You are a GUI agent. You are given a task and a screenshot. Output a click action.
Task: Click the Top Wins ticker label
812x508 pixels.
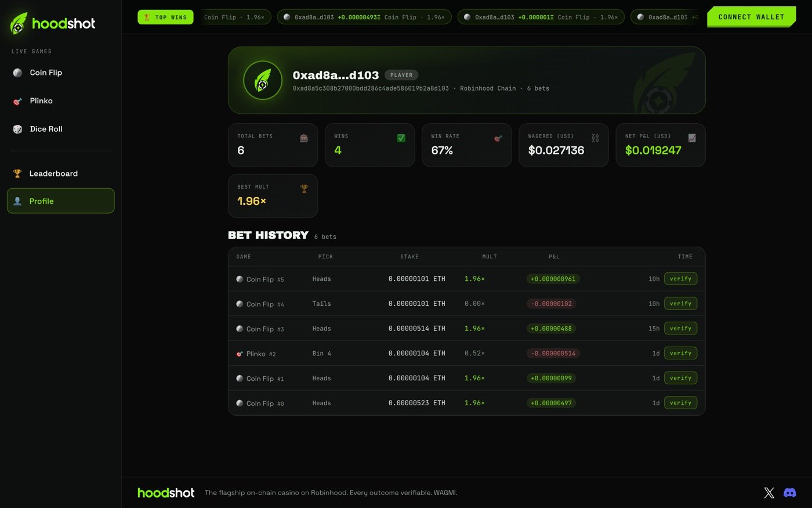pos(165,17)
